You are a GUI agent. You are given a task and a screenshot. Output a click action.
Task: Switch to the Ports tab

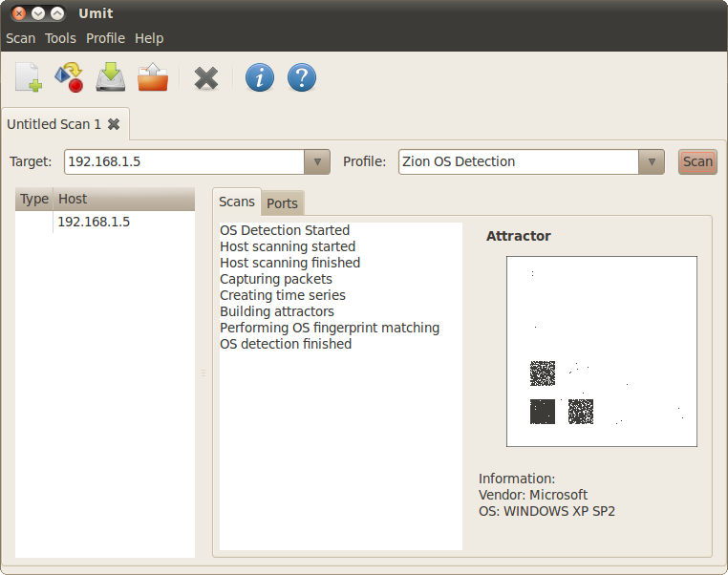pos(282,203)
